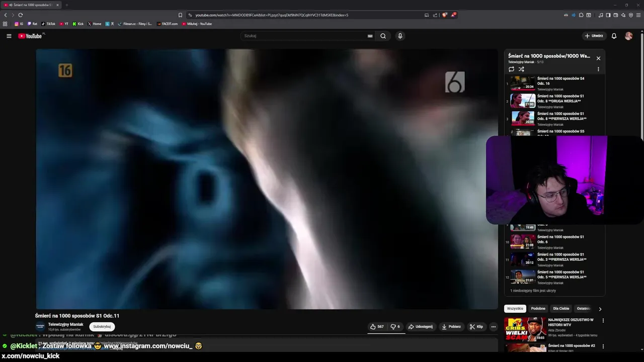The width and height of the screenshot is (644, 362).
Task: Open the on-screen keyboard in search box
Action: [x=370, y=36]
